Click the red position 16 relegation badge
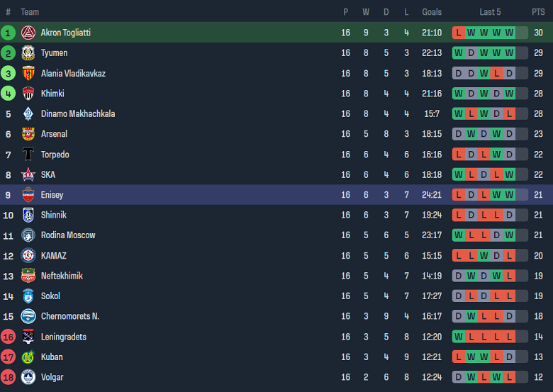 coord(9,337)
